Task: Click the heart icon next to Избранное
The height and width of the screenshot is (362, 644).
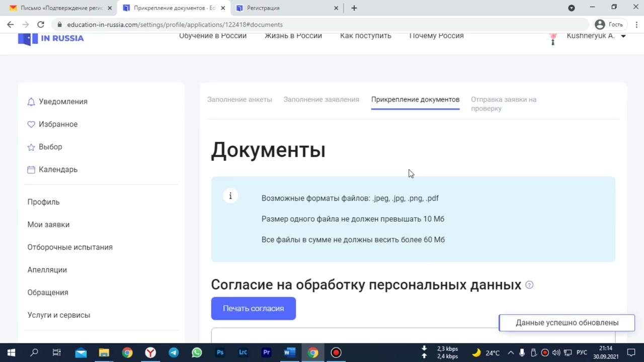Action: [31, 124]
